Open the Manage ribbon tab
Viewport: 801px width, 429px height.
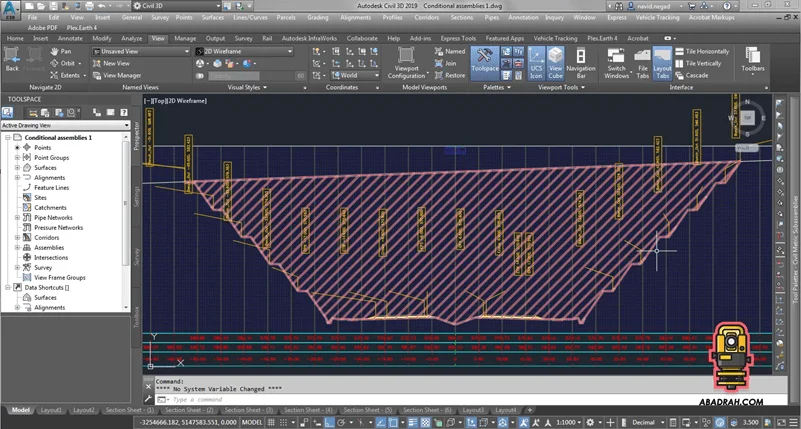click(185, 38)
